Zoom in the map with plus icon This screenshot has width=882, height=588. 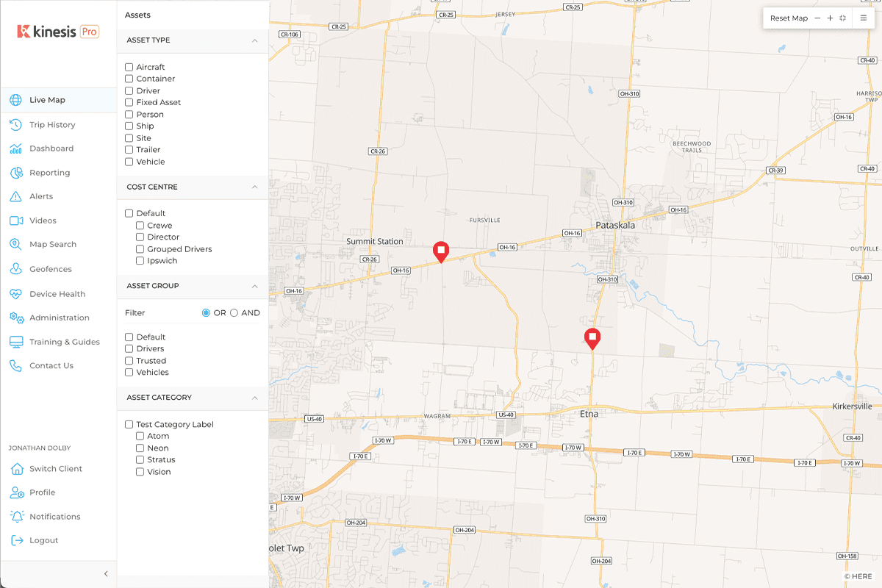[x=830, y=18]
